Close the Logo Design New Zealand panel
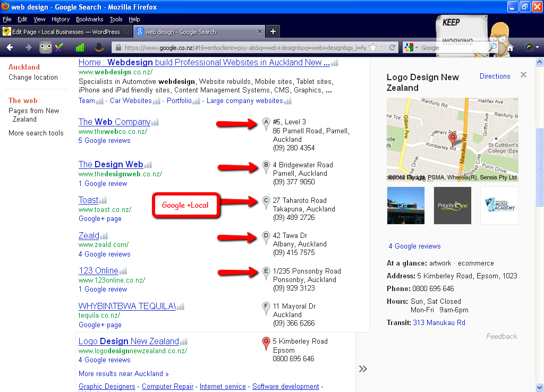The height and width of the screenshot is (392, 544). 523,74
